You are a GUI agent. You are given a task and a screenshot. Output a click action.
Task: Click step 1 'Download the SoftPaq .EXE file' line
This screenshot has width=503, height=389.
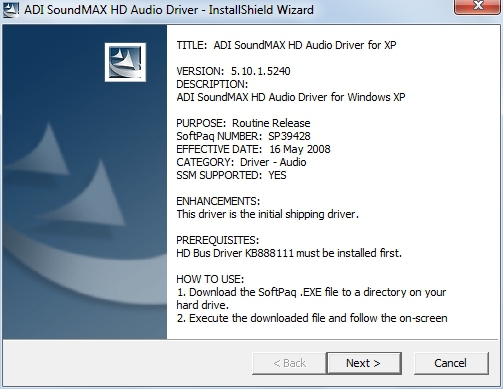click(311, 292)
